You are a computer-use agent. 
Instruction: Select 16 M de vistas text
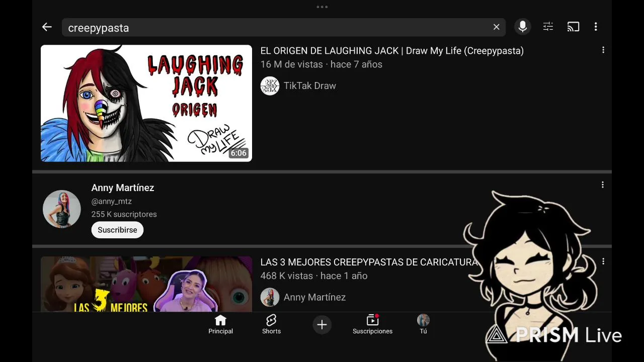pos(292,64)
